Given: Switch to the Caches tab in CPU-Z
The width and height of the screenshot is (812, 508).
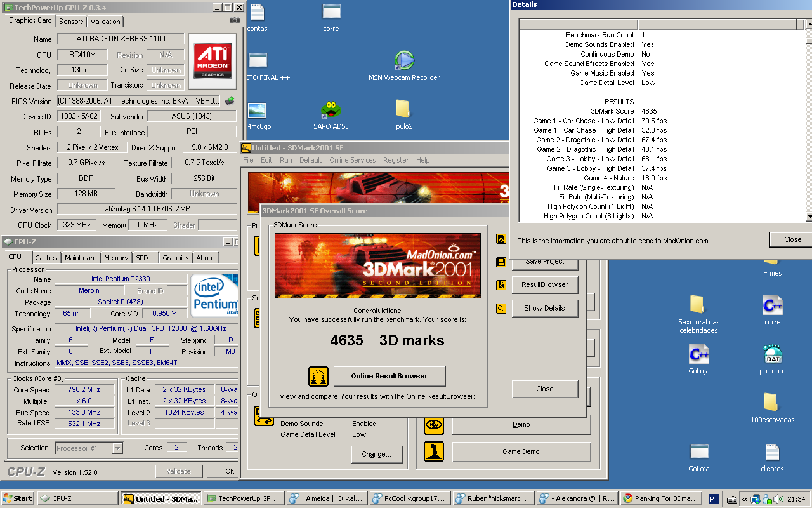Looking at the screenshot, I should [46, 258].
